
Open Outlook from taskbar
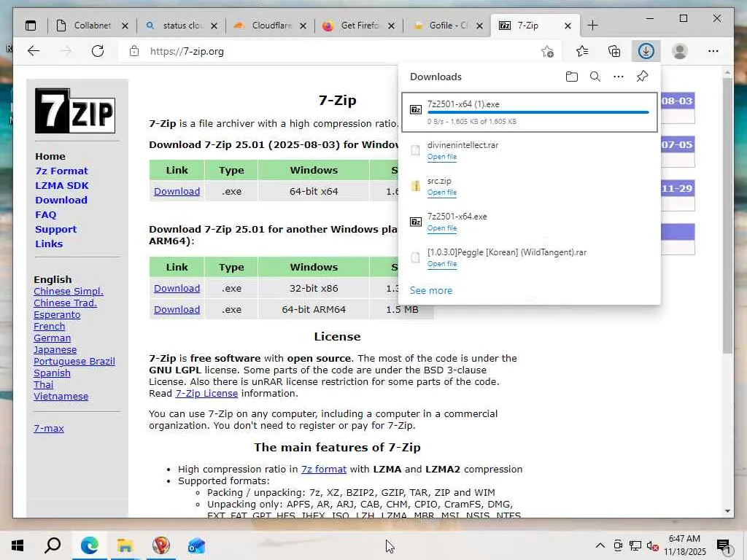pyautogui.click(x=196, y=545)
